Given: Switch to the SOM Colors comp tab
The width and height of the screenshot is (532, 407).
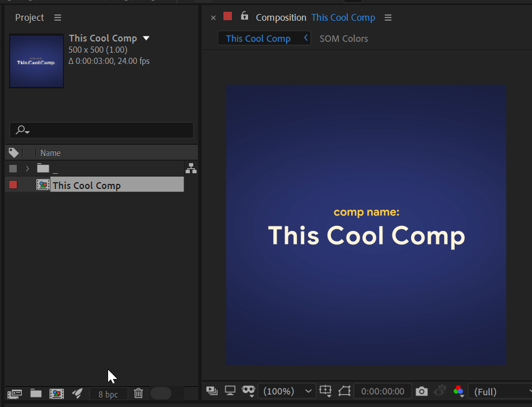Looking at the screenshot, I should pyautogui.click(x=344, y=38).
